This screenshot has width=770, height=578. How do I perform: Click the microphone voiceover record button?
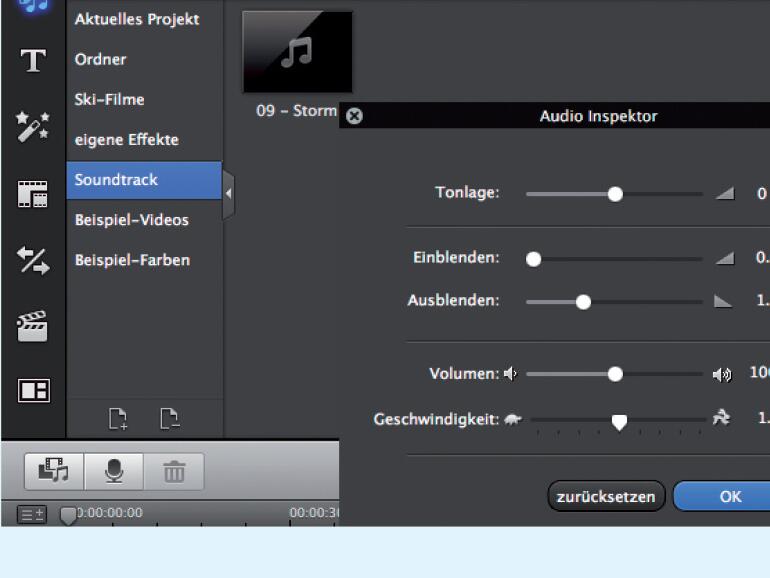coord(114,470)
